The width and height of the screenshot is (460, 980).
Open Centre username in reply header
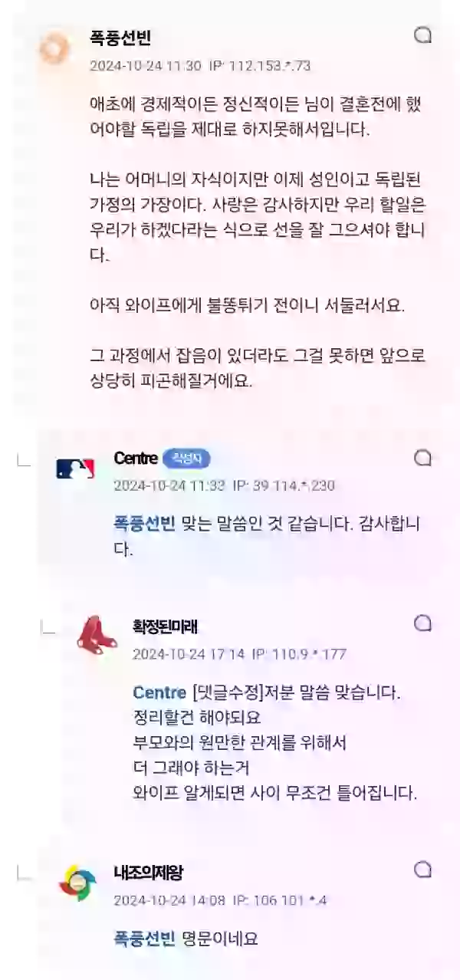(x=136, y=459)
